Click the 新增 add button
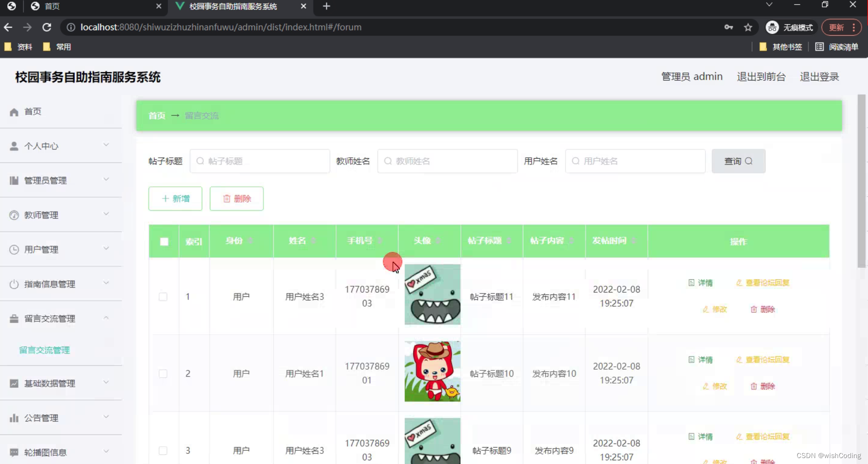Viewport: 868px width, 464px height. pyautogui.click(x=175, y=198)
